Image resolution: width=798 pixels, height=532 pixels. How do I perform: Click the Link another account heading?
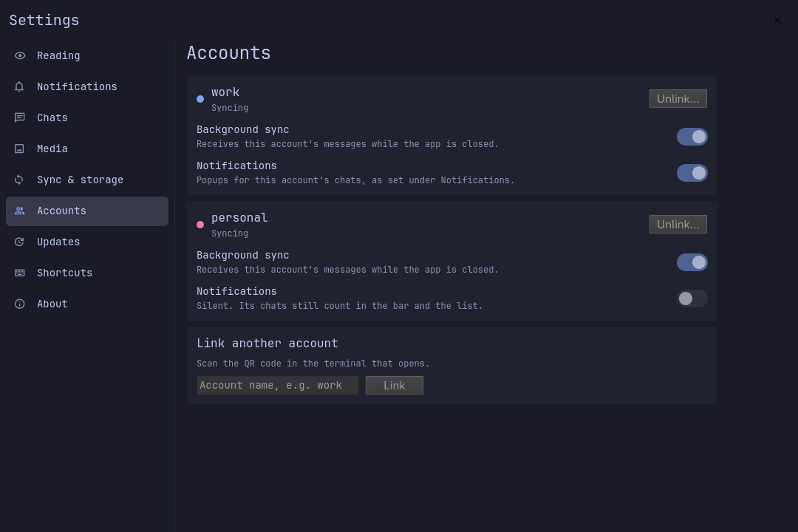point(267,344)
